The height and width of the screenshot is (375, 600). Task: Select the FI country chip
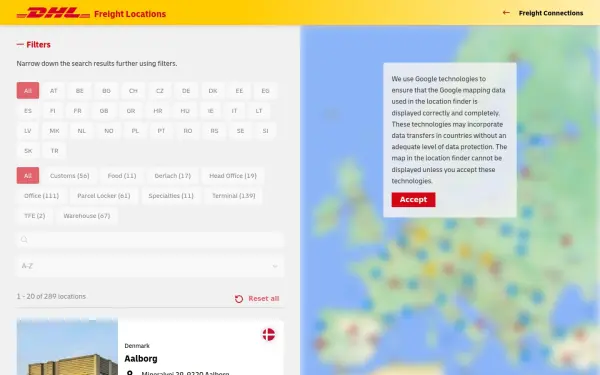53,111
